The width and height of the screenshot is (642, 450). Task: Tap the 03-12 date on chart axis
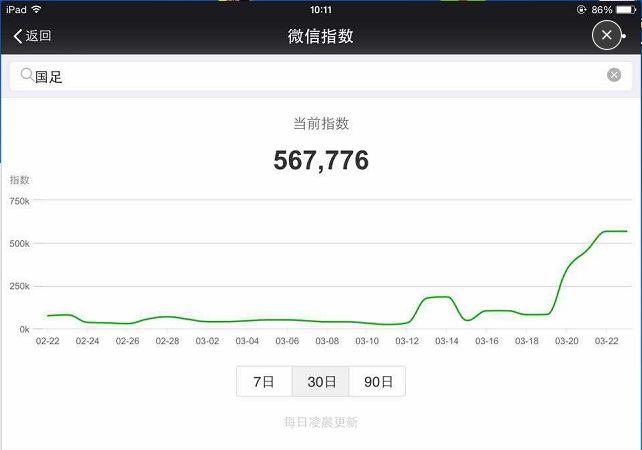click(407, 341)
